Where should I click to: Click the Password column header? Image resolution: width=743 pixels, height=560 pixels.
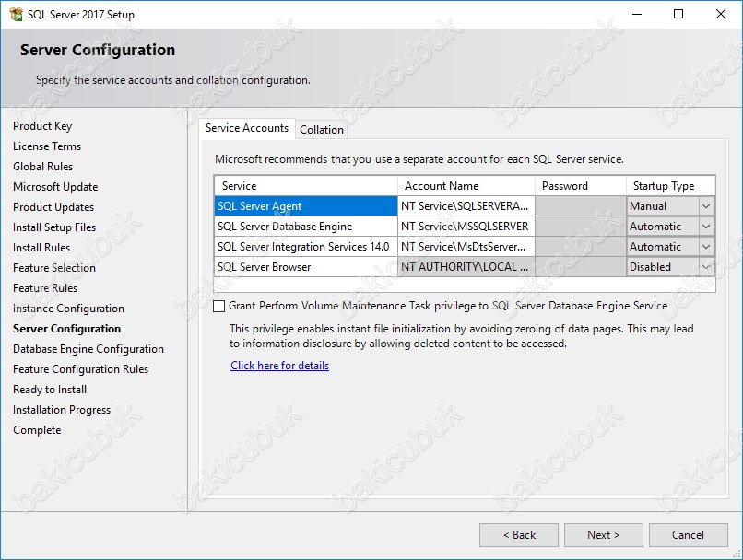[581, 186]
